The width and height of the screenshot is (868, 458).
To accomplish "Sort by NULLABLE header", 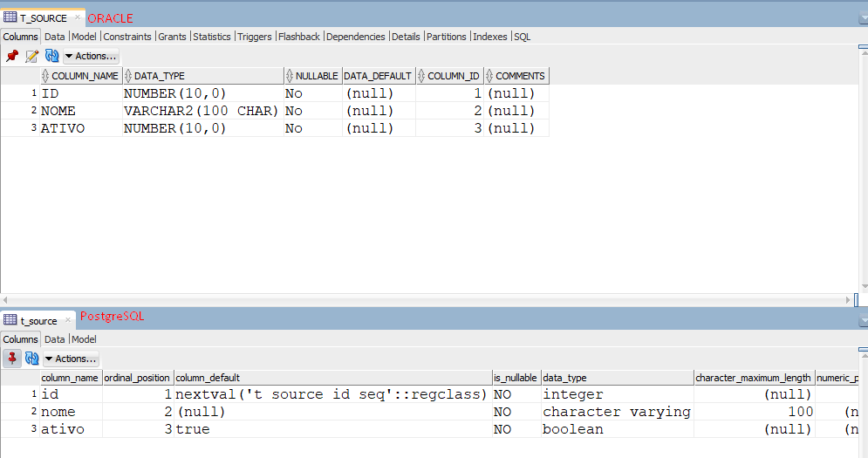I will pyautogui.click(x=313, y=76).
